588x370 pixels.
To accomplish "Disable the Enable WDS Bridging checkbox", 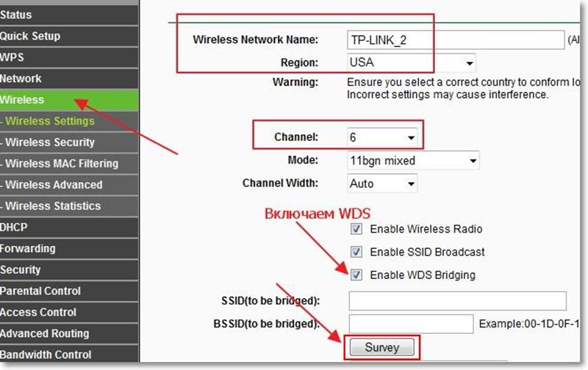I will pos(357,275).
